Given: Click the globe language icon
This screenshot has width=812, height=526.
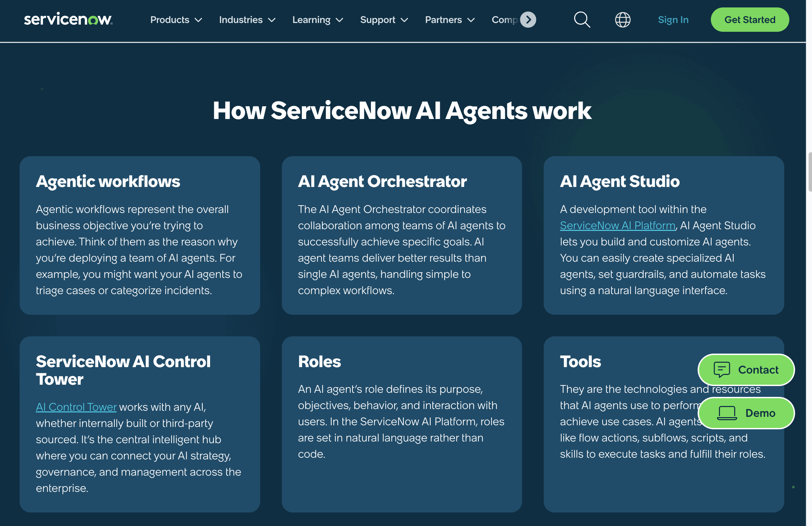Looking at the screenshot, I should pos(623,20).
